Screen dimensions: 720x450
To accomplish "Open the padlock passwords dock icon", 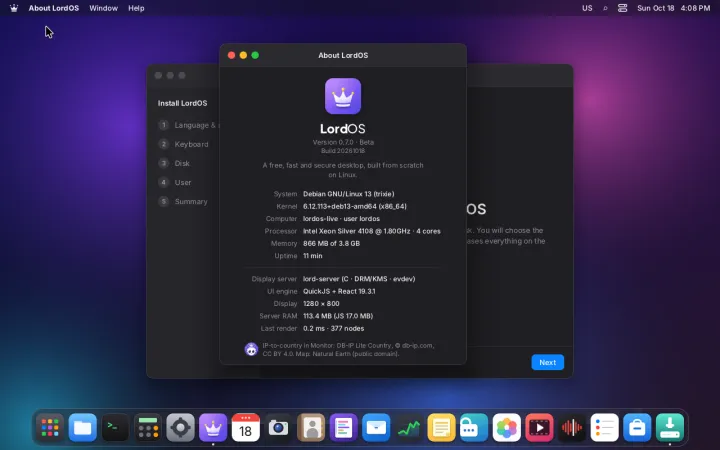I will [x=474, y=428].
